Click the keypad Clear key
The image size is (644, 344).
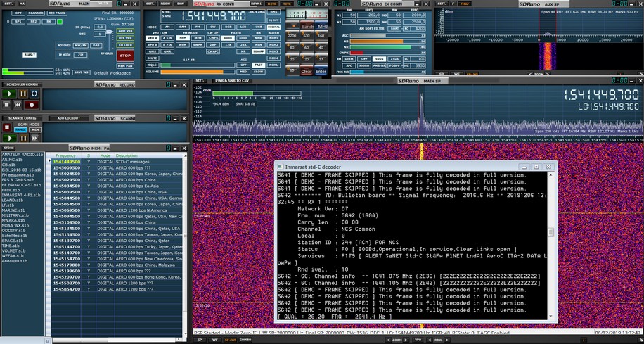tap(307, 71)
